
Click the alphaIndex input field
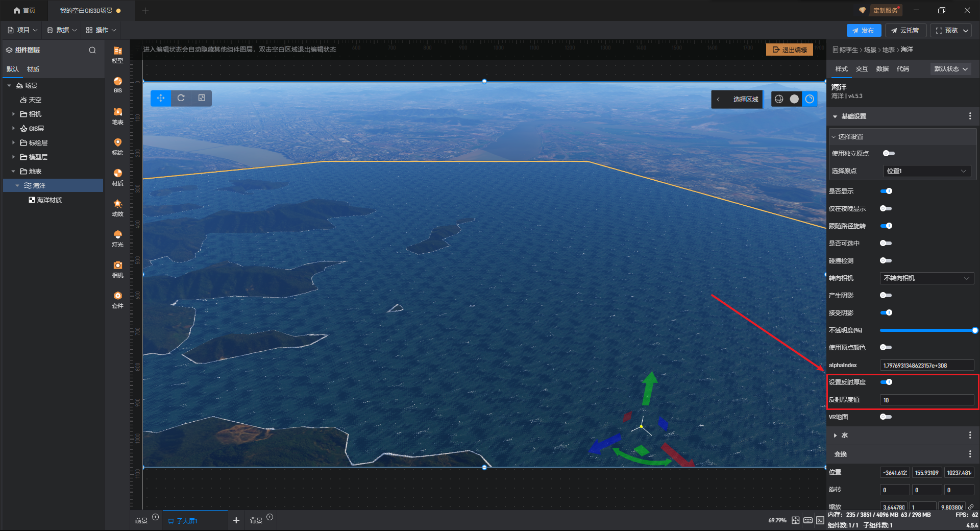click(926, 365)
